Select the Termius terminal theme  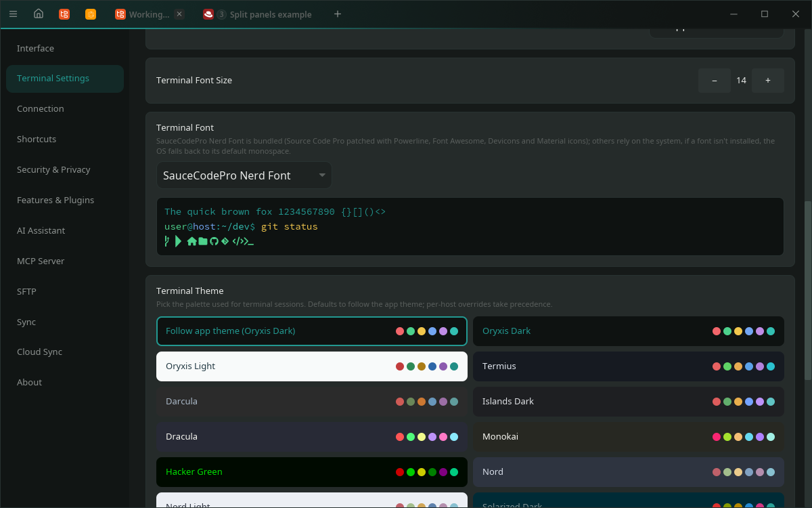pos(629,366)
